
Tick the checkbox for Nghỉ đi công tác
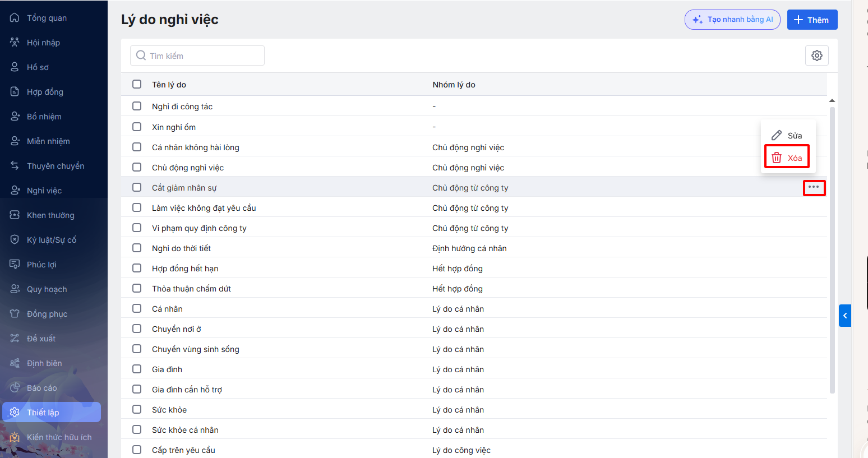(x=137, y=106)
